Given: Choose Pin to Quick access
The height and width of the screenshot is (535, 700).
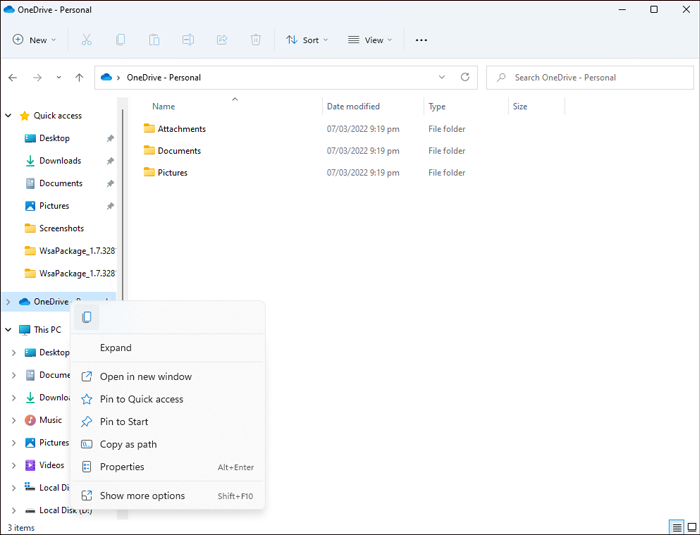Looking at the screenshot, I should (x=168, y=399).
